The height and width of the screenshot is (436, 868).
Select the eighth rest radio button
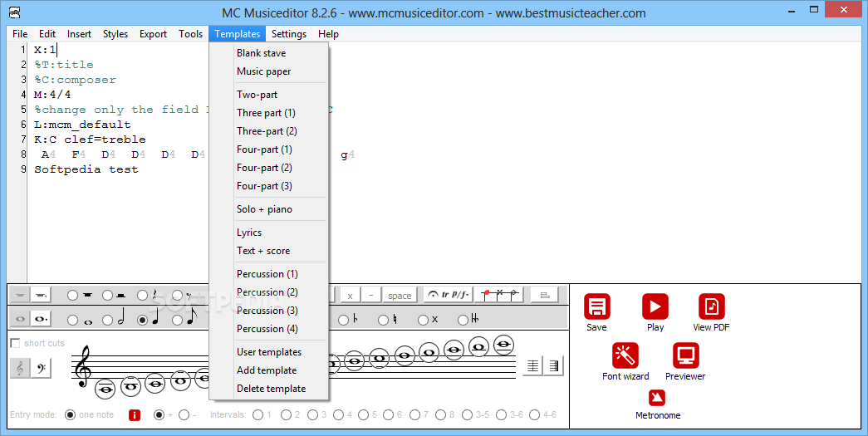pyautogui.click(x=177, y=296)
